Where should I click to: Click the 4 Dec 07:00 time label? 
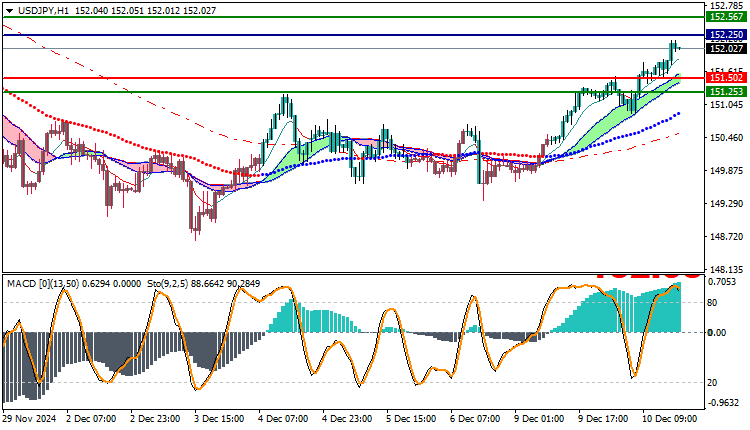coord(283,419)
